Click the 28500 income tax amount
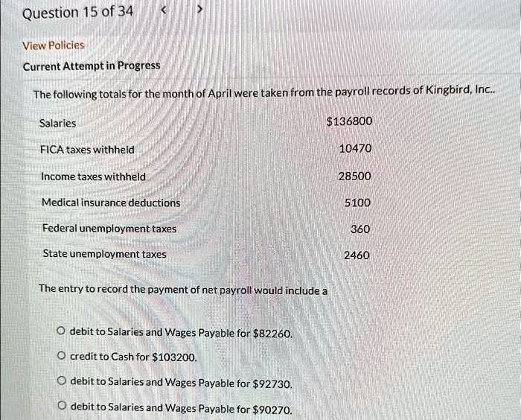The width and height of the screenshot is (521, 420). point(354,176)
